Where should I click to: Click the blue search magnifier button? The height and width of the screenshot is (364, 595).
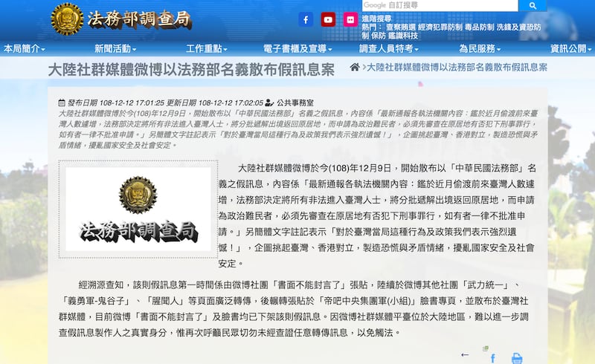coord(531,6)
